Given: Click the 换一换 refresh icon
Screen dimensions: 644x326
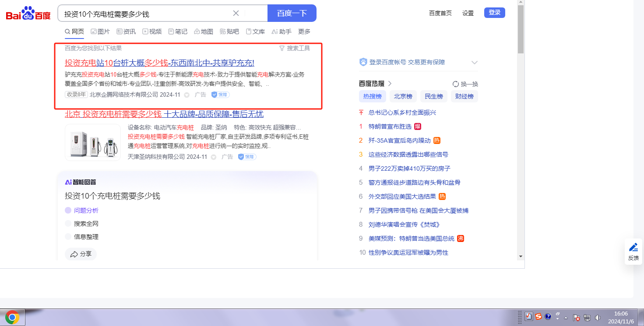Looking at the screenshot, I should [455, 84].
